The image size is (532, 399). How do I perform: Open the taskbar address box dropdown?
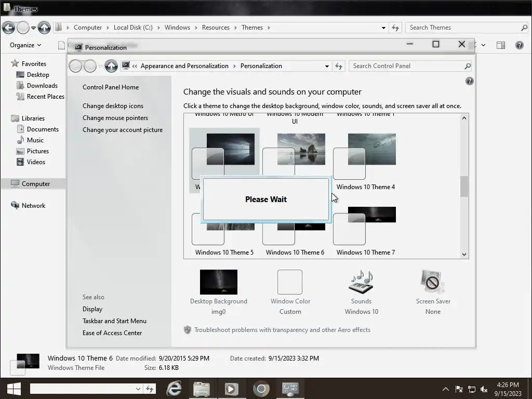coord(138,389)
